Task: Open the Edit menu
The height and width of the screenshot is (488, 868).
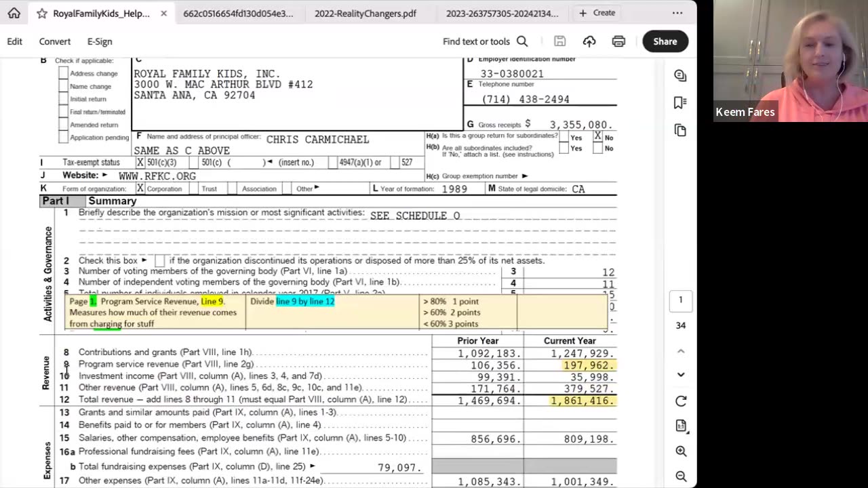Action: [14, 41]
